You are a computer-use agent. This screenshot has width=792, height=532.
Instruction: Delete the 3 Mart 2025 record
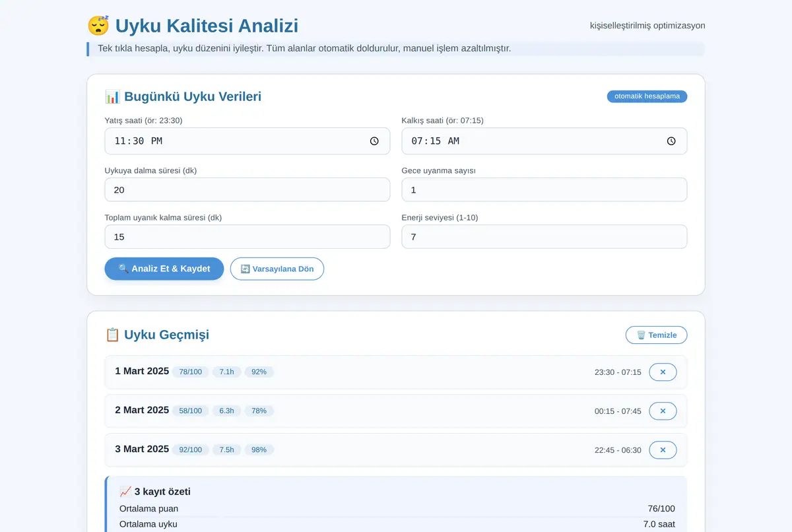point(663,450)
